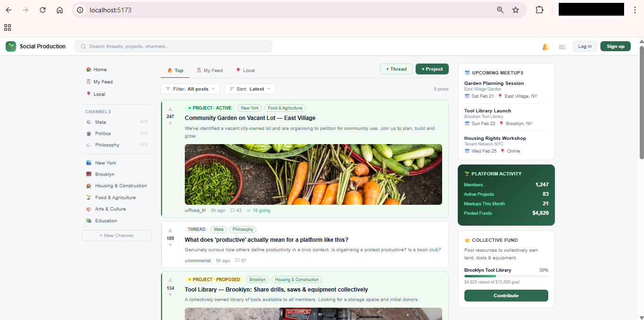The image size is (644, 320).
Task: Open the Filter All posts dropdown
Action: coord(190,89)
